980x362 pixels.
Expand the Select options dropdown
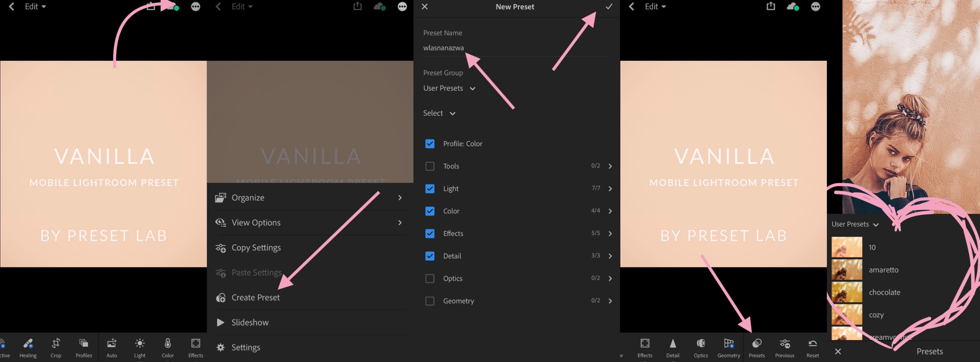click(439, 113)
